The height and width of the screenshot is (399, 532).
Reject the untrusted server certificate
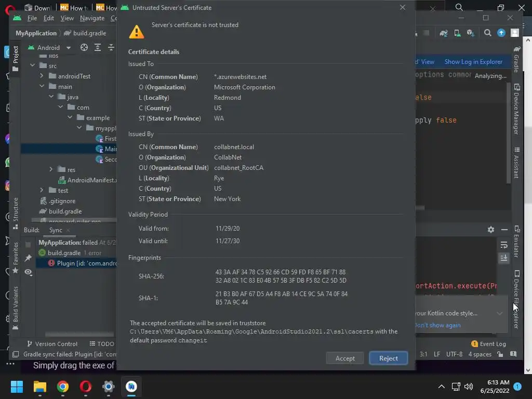pyautogui.click(x=388, y=358)
